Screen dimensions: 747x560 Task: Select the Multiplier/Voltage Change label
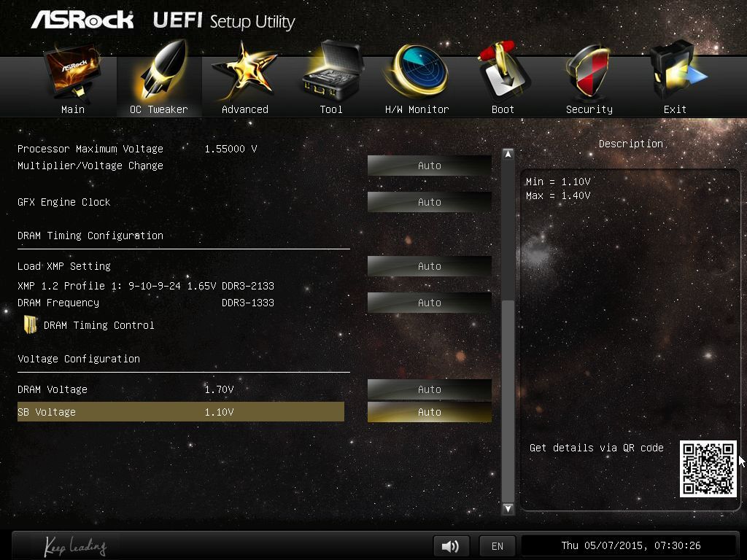pos(90,166)
